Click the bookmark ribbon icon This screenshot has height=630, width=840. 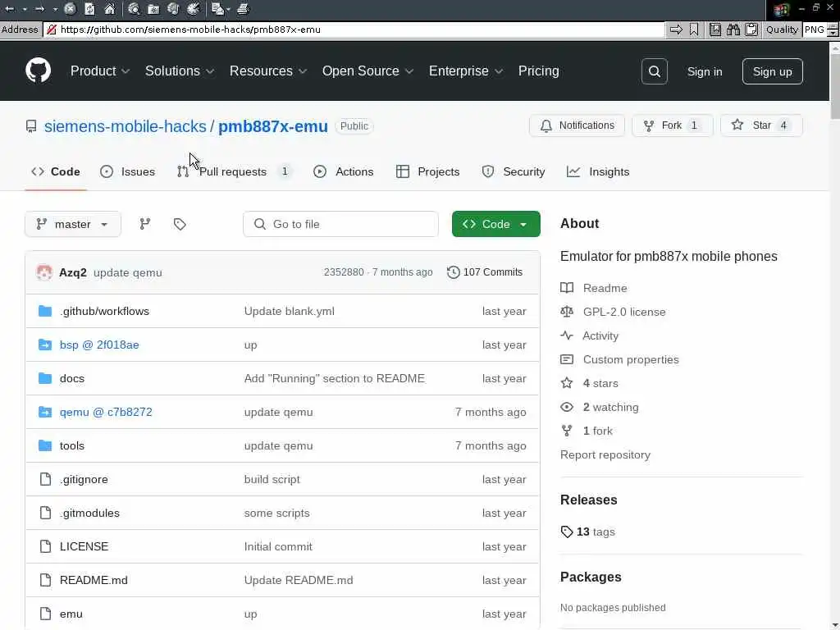click(694, 30)
